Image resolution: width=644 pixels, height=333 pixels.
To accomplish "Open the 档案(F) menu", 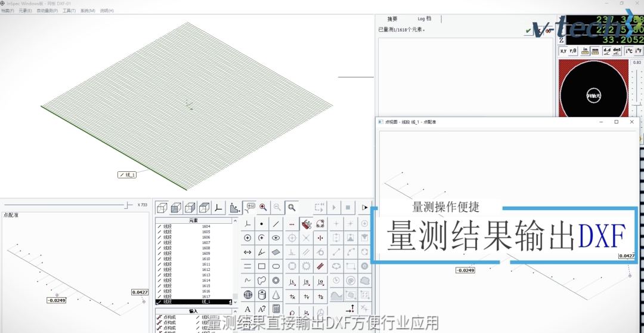I will 8,11.
